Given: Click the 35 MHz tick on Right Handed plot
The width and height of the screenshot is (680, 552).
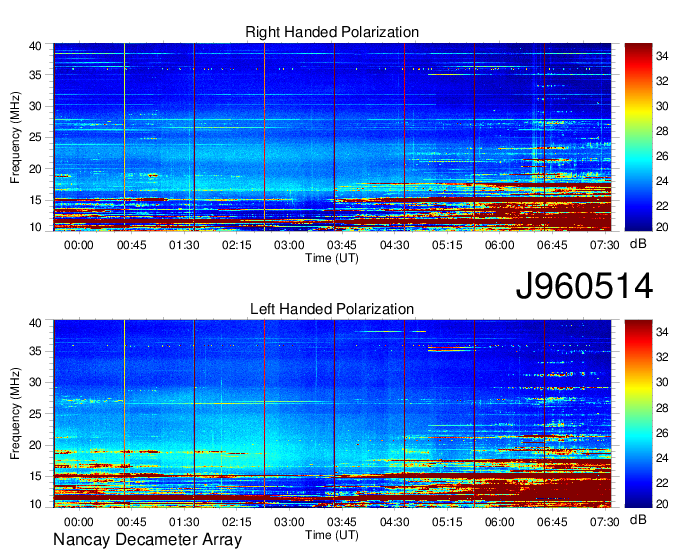Looking at the screenshot, I should click(x=35, y=75).
